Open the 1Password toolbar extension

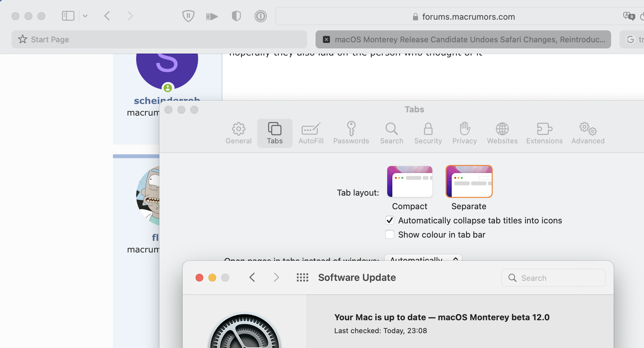260,16
